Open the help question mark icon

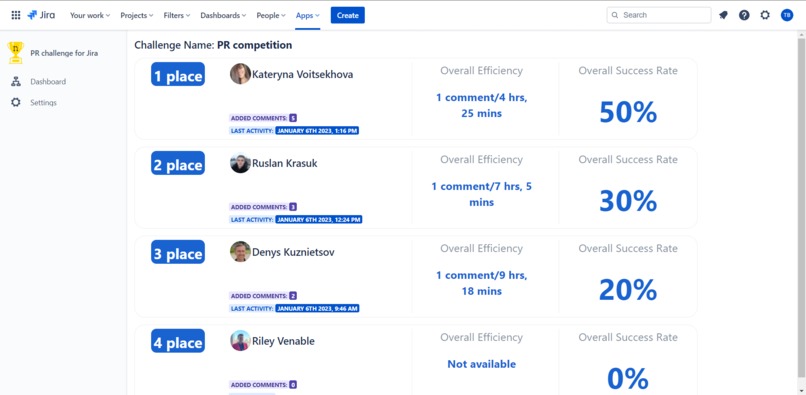[744, 15]
